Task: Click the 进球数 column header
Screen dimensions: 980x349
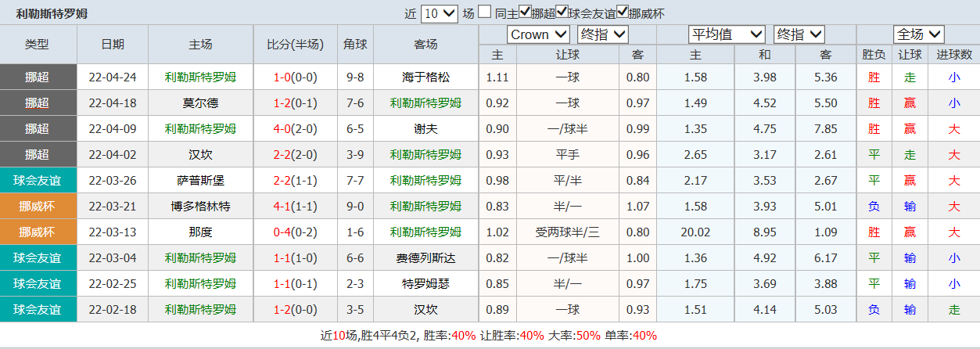Action: pos(953,55)
